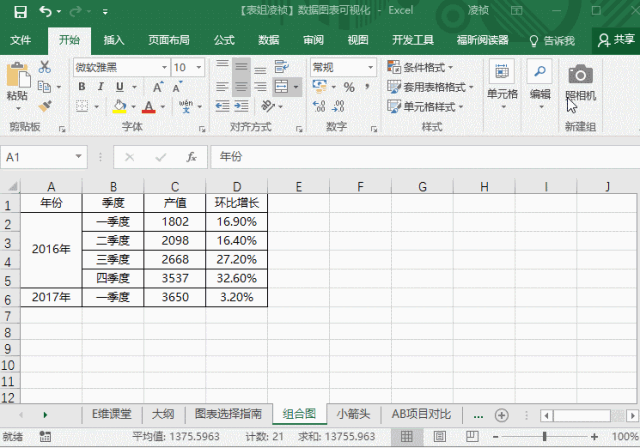
Task: Switch to the 插入 insert tab
Action: 113,40
